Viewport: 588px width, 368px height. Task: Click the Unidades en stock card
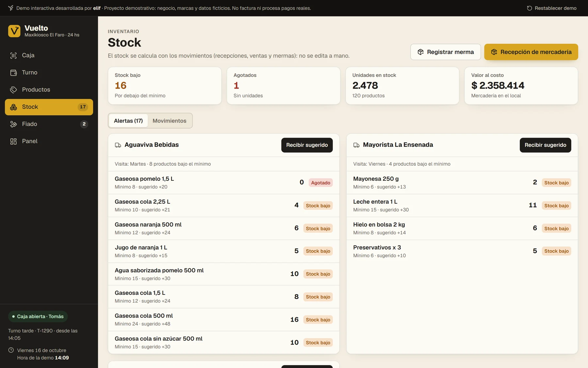[x=402, y=86]
